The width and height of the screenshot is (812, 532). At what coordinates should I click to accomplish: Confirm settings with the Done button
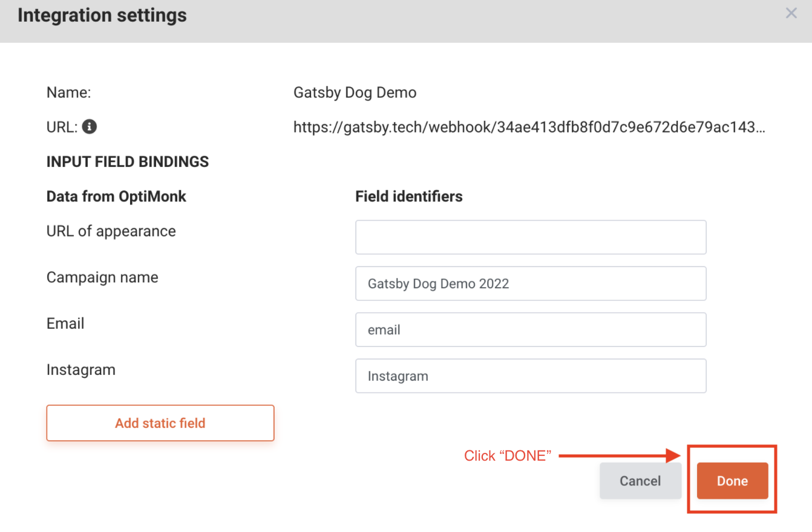[732, 481]
